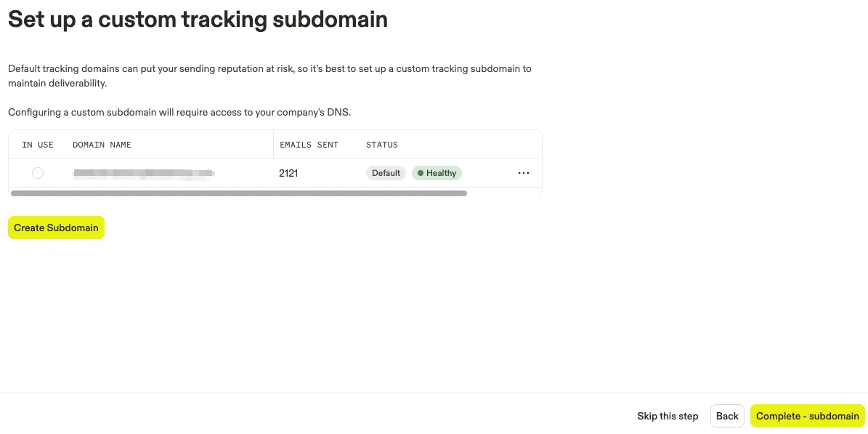Viewport: 868px width, 434px height.
Task: Click the page title heading
Action: (x=198, y=20)
